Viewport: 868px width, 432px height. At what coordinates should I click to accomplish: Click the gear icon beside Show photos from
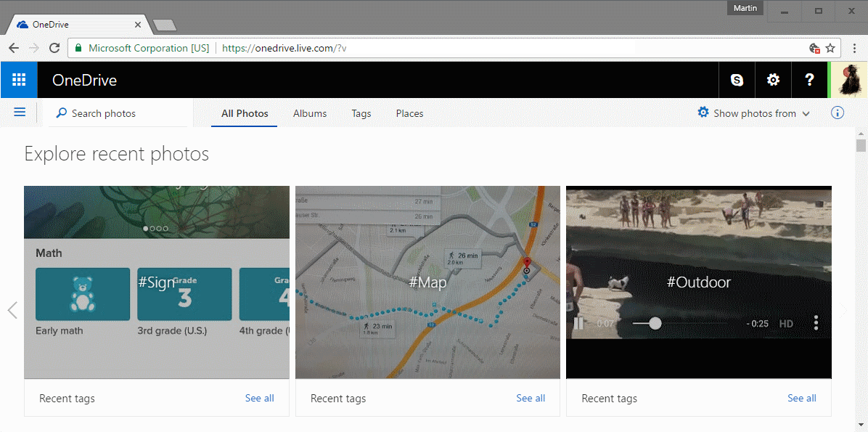703,113
